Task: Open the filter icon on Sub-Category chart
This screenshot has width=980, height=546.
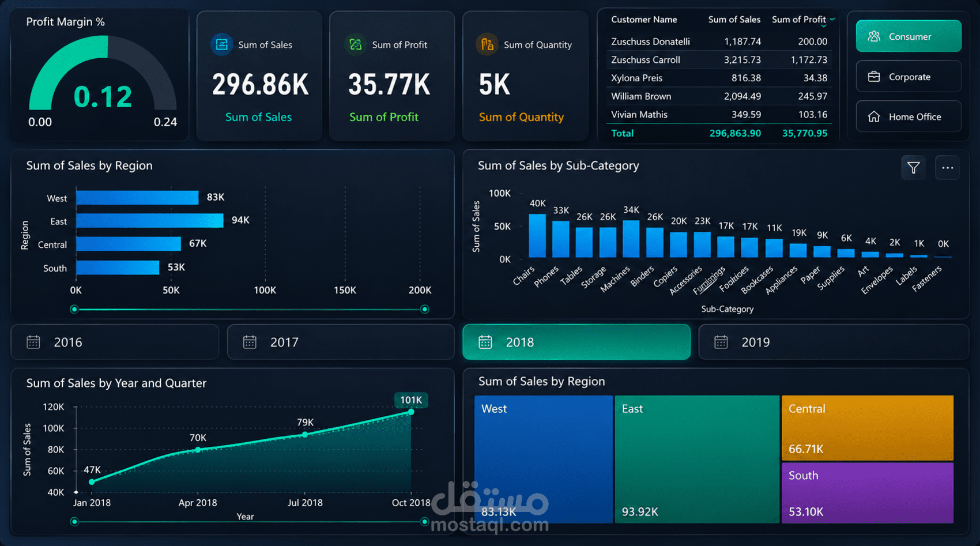Action: [x=914, y=168]
